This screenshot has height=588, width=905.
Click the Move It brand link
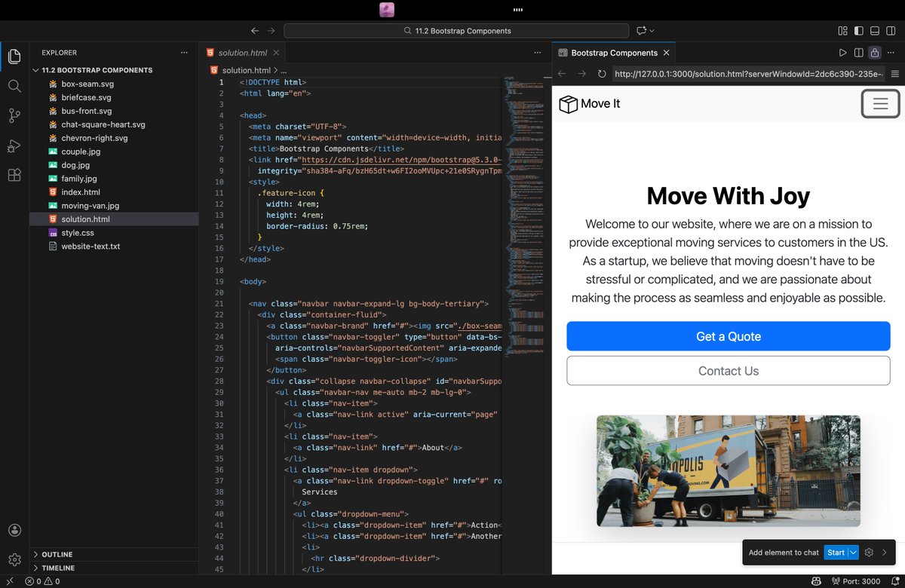tap(589, 104)
